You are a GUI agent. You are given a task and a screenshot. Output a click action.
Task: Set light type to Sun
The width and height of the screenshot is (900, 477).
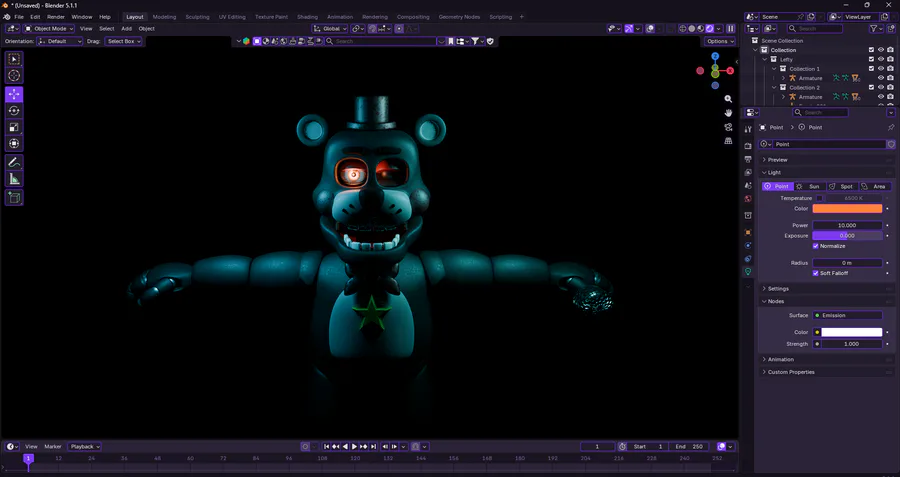pos(810,187)
